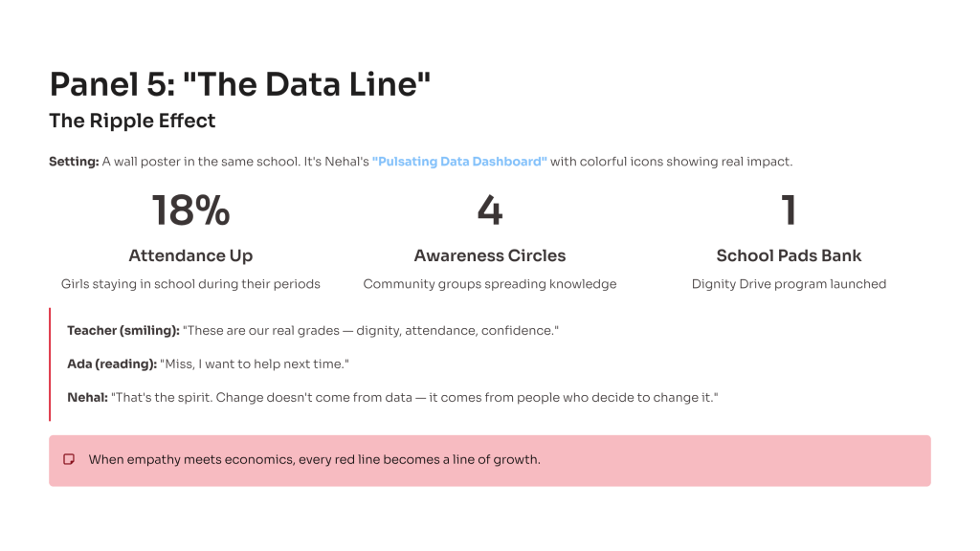Select the "Attendance Up" heading
The image size is (980, 551).
pos(190,255)
